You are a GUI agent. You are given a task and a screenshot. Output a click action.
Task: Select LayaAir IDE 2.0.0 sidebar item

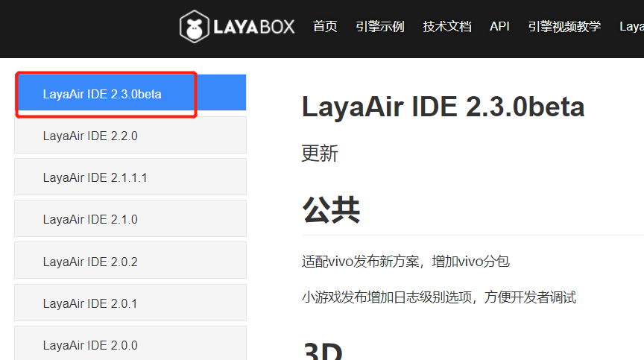[x=130, y=344]
